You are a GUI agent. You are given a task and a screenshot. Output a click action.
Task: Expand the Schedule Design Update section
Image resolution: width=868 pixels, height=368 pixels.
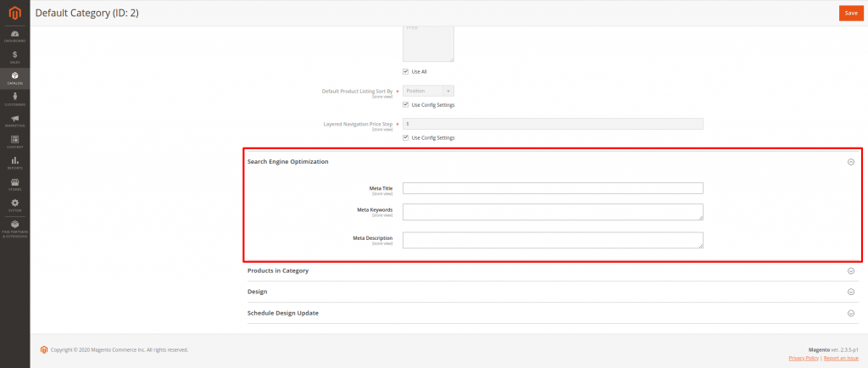click(x=851, y=313)
